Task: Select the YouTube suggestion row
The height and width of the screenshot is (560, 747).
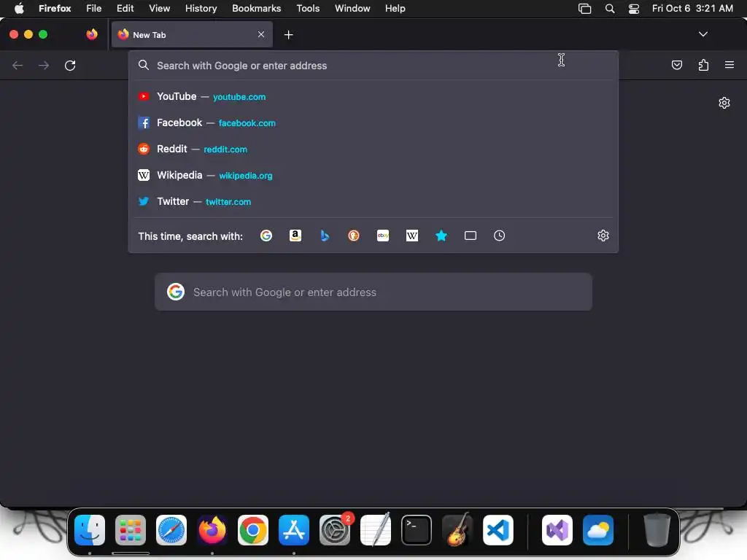Action: click(373, 97)
